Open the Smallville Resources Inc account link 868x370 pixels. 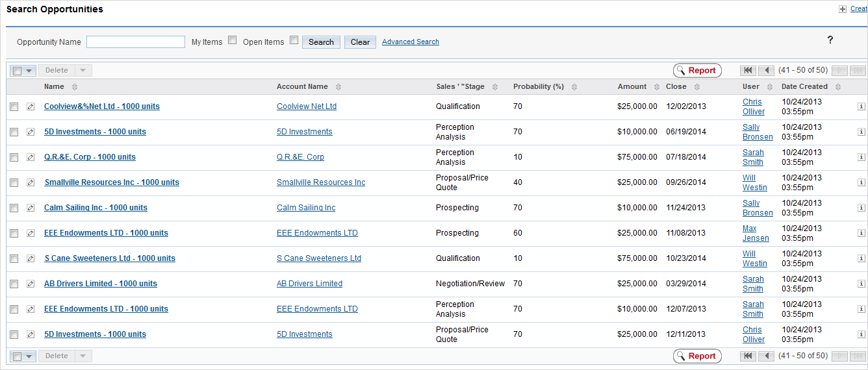(x=321, y=182)
